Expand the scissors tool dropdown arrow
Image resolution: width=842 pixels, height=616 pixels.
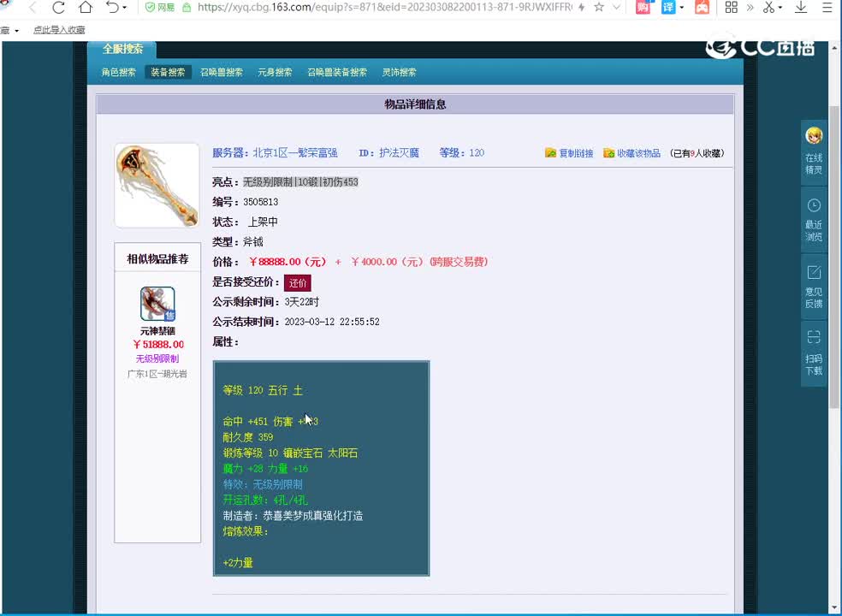point(780,8)
